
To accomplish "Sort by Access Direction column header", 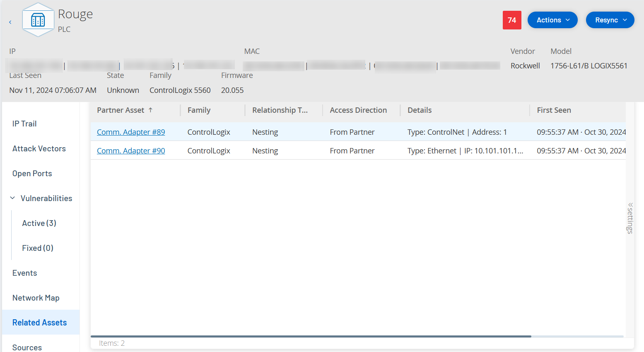I will click(x=358, y=110).
